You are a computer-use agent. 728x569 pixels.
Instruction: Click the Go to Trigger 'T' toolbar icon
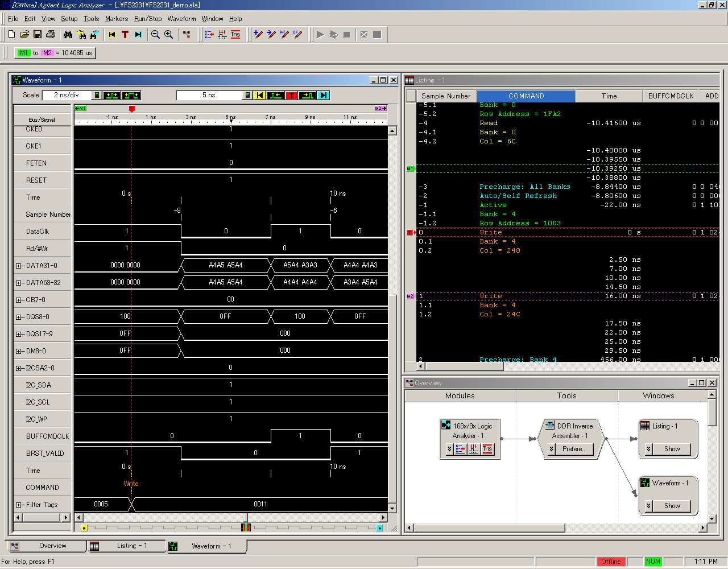click(x=125, y=35)
